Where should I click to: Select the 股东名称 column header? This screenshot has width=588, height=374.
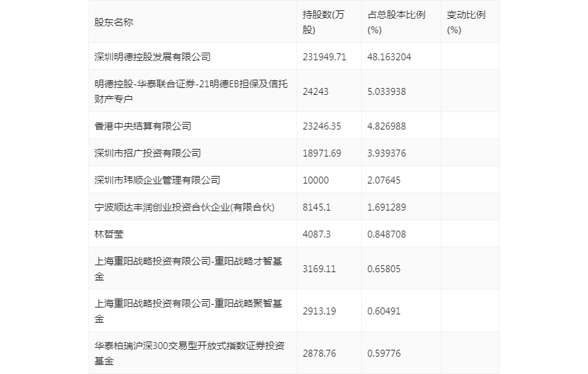tap(113, 22)
